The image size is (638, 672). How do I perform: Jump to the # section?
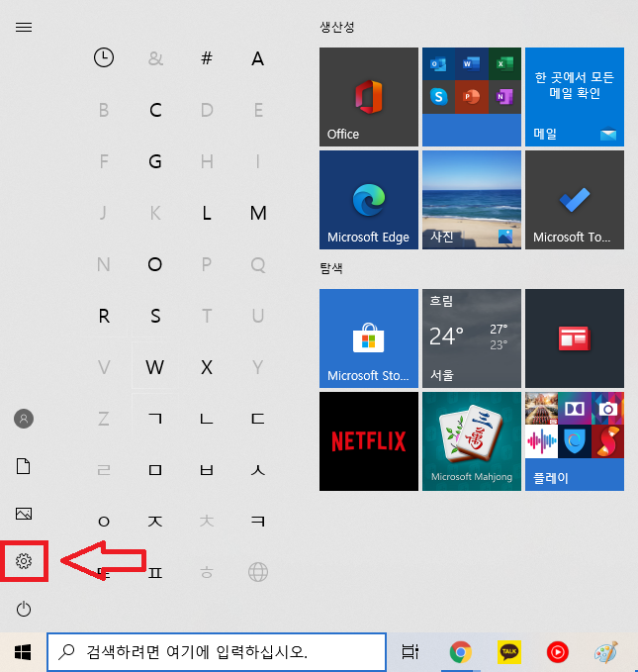[x=207, y=57]
